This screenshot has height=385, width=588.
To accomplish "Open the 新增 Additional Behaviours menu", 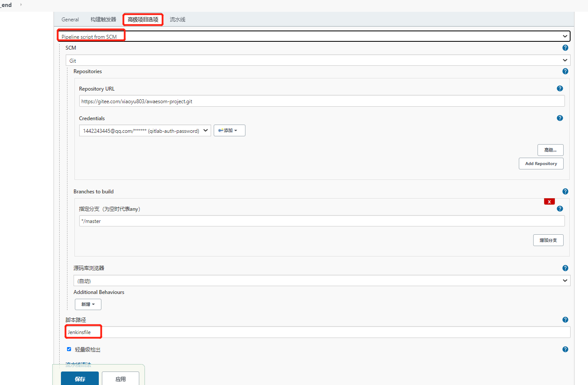I will tap(88, 304).
